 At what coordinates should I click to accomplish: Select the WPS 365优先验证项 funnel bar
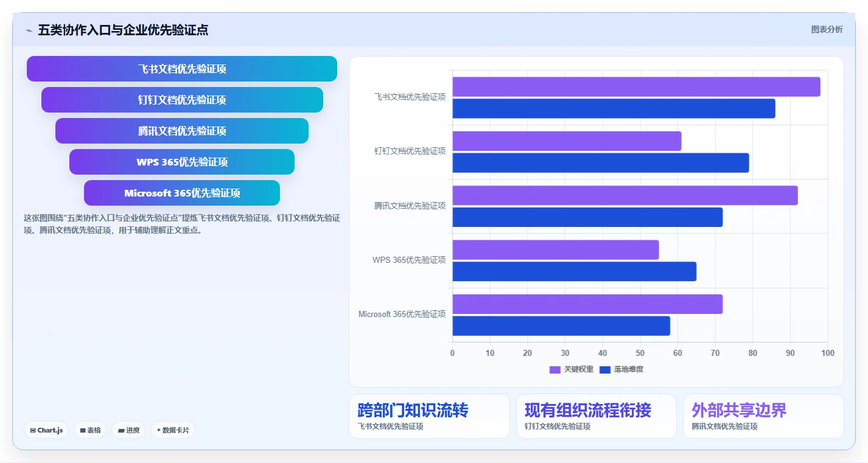[x=182, y=162]
